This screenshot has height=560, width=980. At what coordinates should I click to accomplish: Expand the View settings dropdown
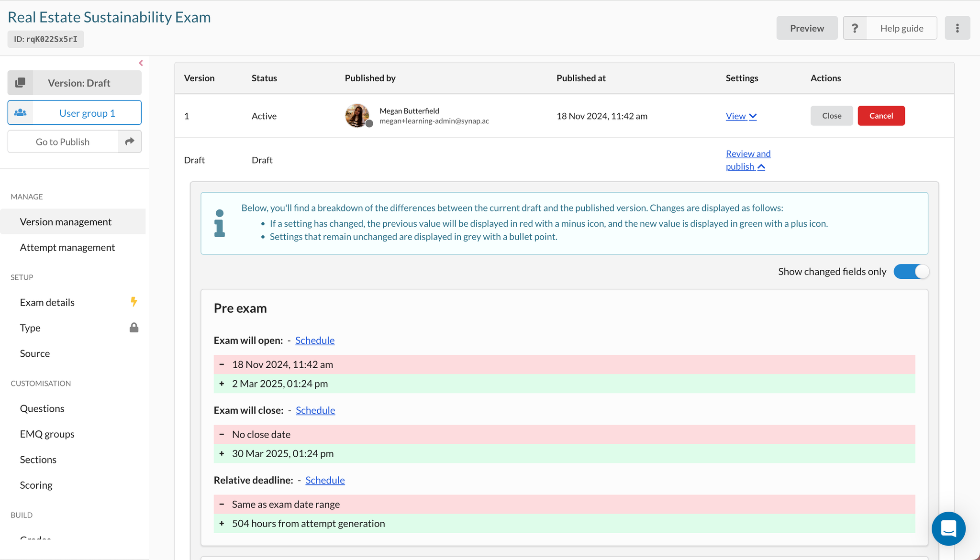tap(741, 116)
